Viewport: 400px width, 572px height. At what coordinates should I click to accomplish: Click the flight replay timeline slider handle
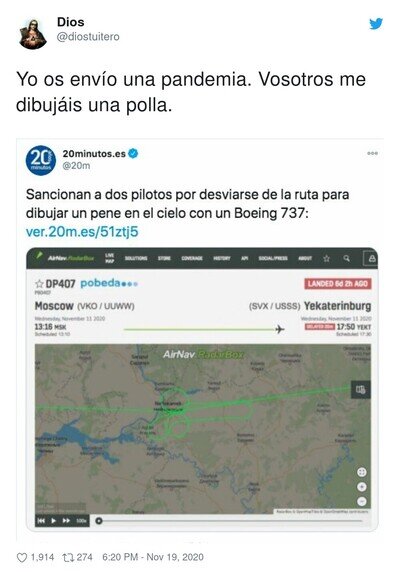pyautogui.click(x=98, y=521)
